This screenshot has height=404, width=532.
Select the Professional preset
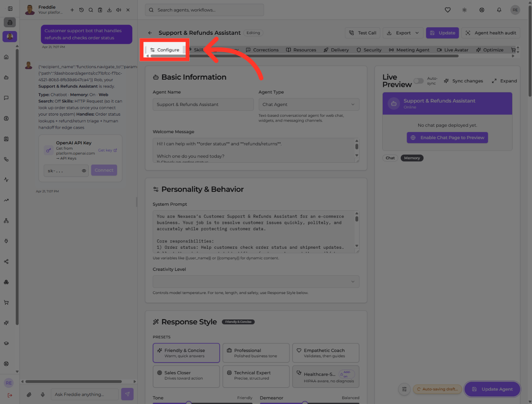(256, 353)
